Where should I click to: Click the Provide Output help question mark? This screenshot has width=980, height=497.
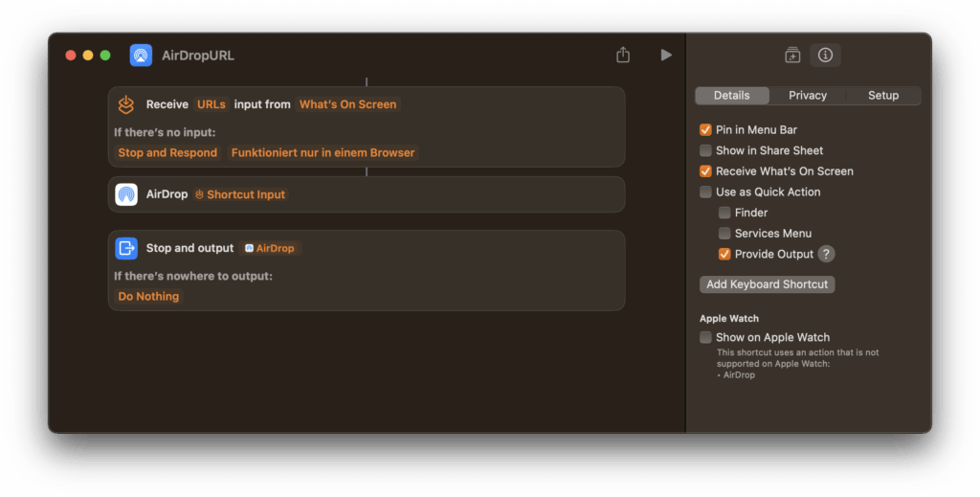[x=826, y=254]
